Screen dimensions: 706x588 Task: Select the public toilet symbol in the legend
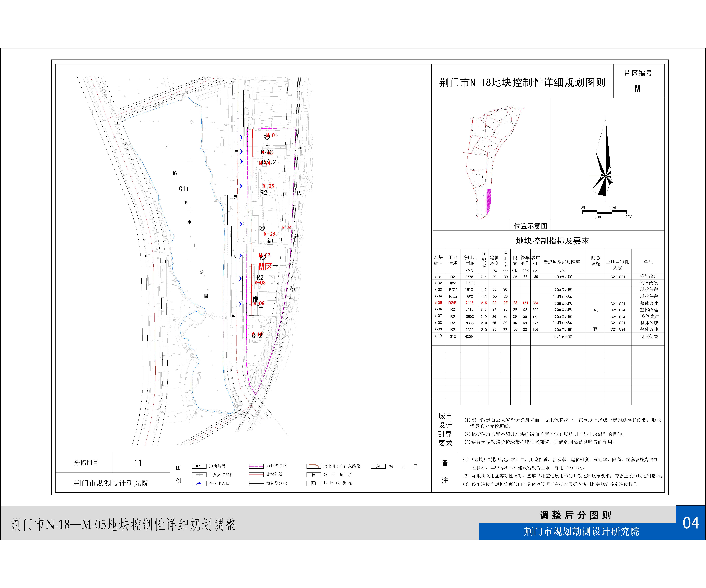[314, 475]
